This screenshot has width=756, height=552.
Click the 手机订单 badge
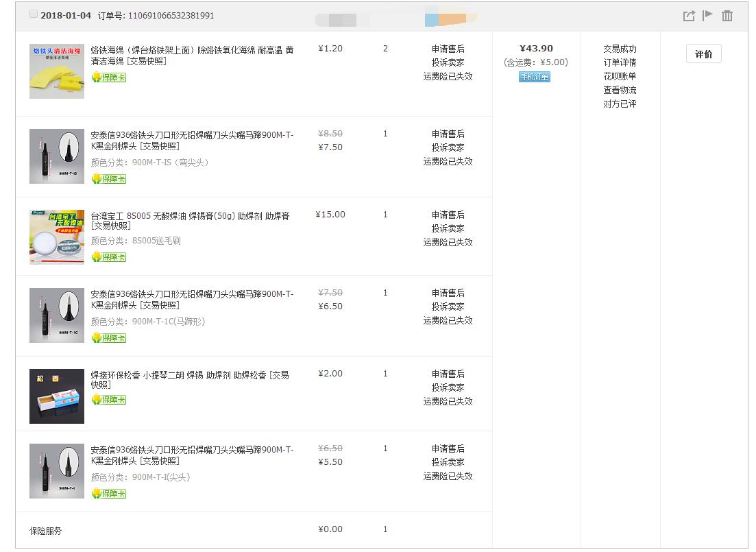coord(535,77)
